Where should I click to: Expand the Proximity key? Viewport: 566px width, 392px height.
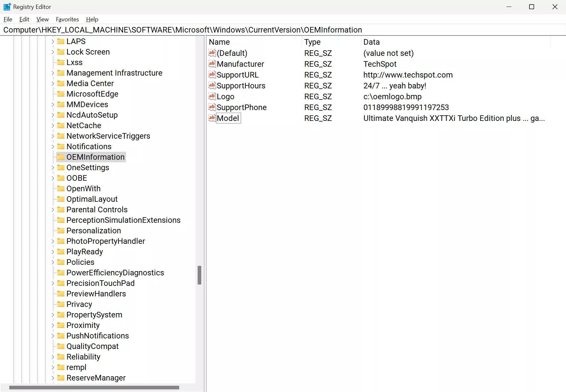(53, 325)
